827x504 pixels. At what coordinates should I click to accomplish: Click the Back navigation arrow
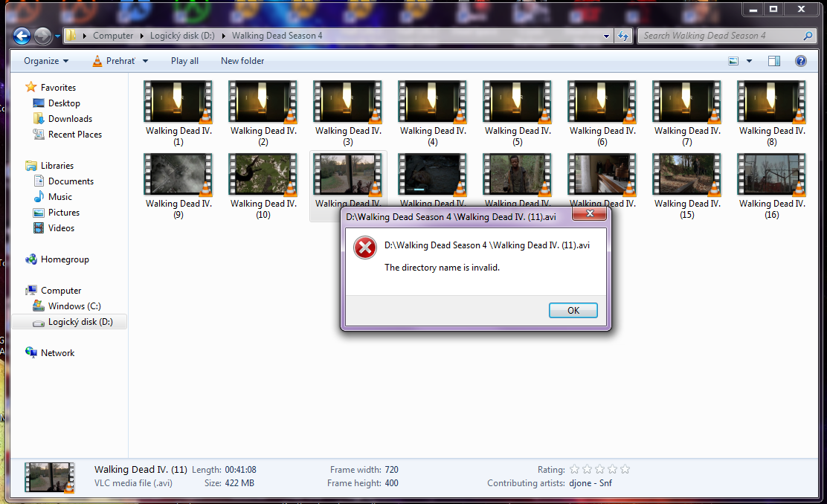[x=22, y=36]
